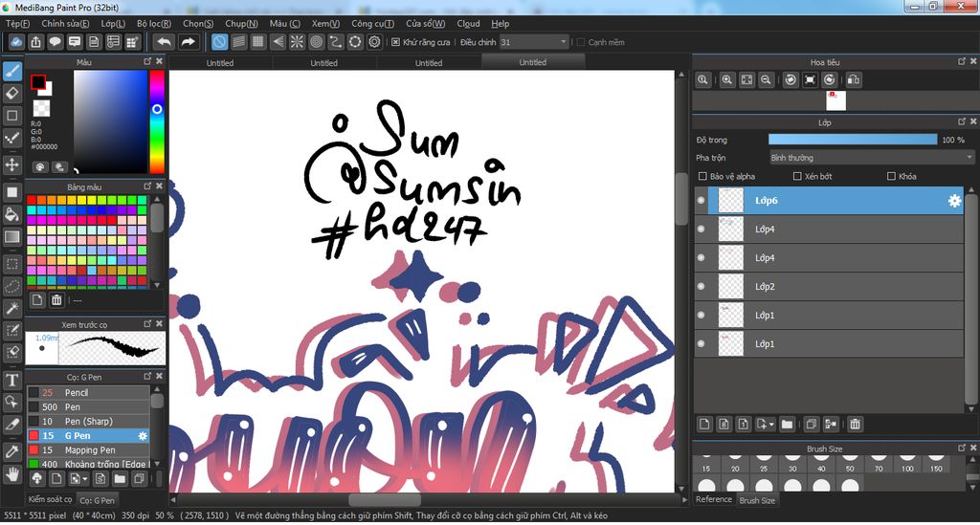Toggle the G Pen brush red color box
980x525 pixels.
tap(33, 436)
